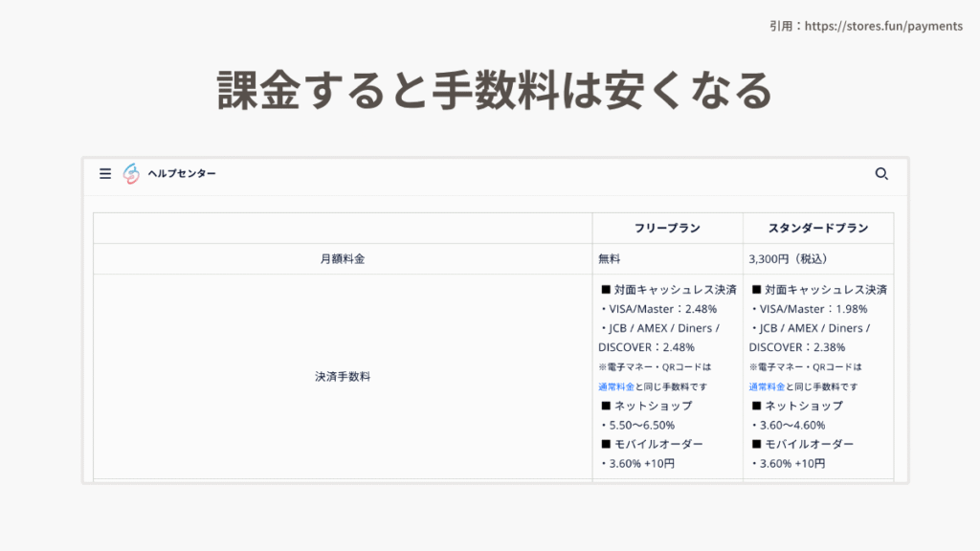Viewport: 980px width, 551px height.
Task: Open the hamburger menu icon
Action: 105,173
